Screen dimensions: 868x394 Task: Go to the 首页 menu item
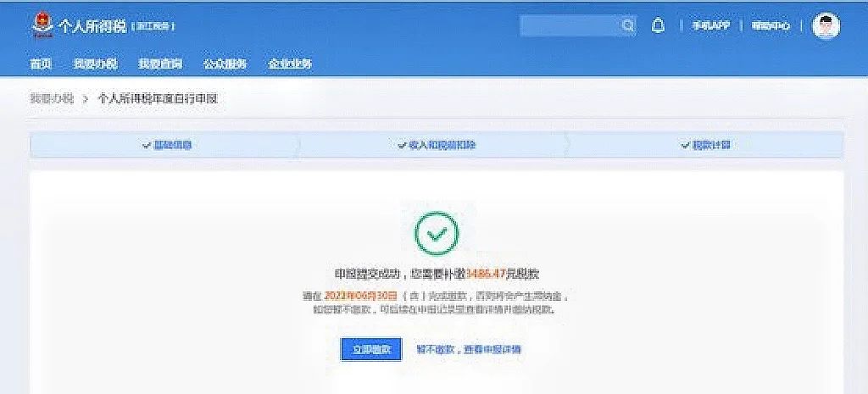41,64
